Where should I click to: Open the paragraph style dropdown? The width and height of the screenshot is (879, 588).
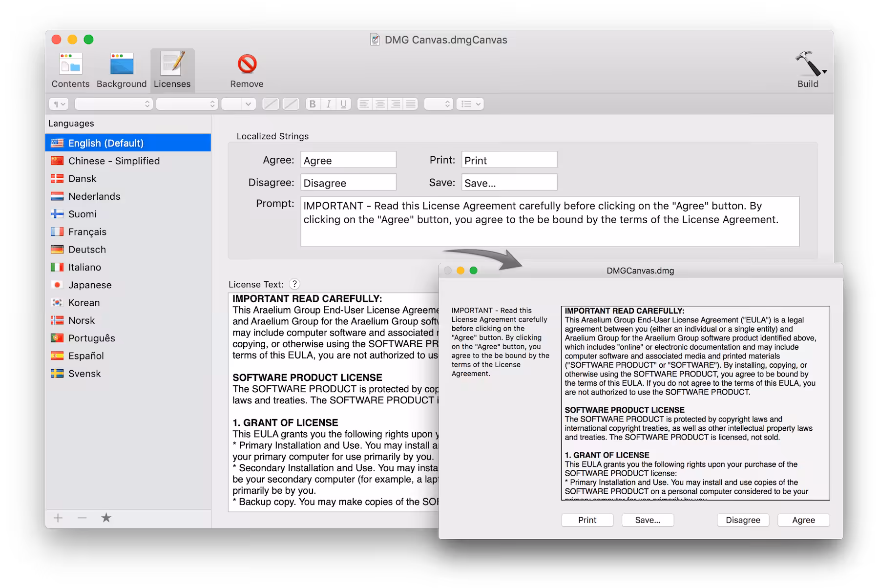tap(59, 104)
